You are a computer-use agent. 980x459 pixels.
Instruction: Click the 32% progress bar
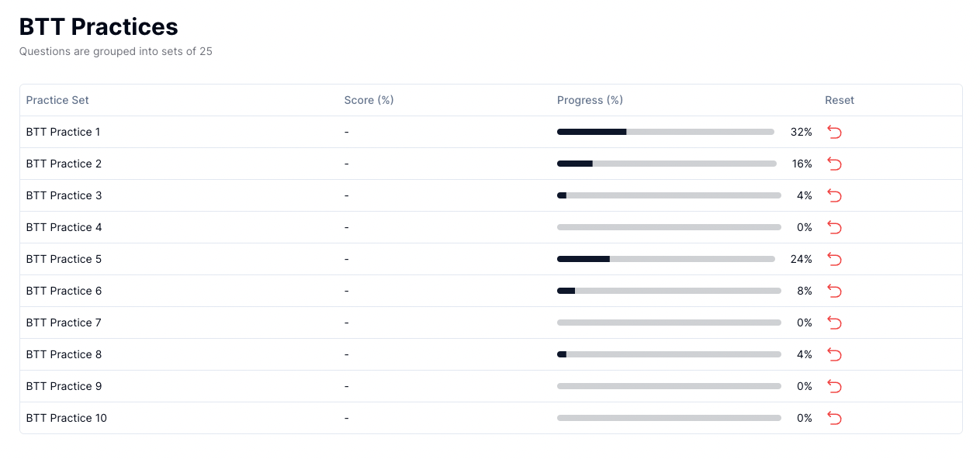666,132
